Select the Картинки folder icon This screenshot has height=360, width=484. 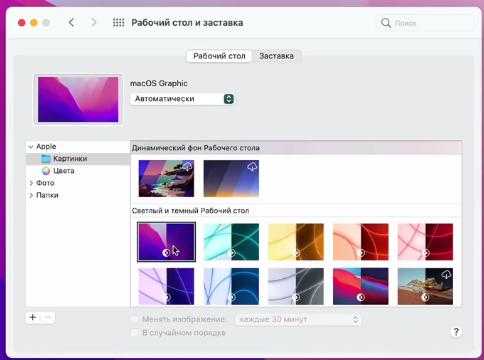pyautogui.click(x=46, y=159)
